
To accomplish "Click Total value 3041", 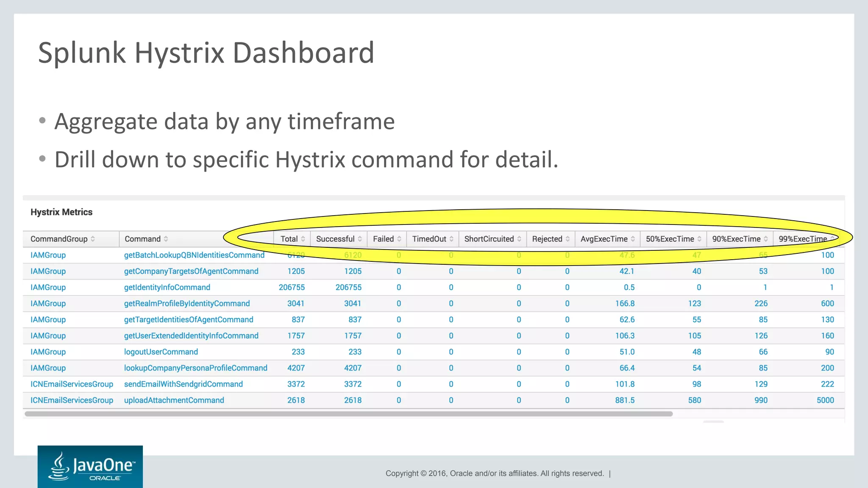I will coord(296,303).
